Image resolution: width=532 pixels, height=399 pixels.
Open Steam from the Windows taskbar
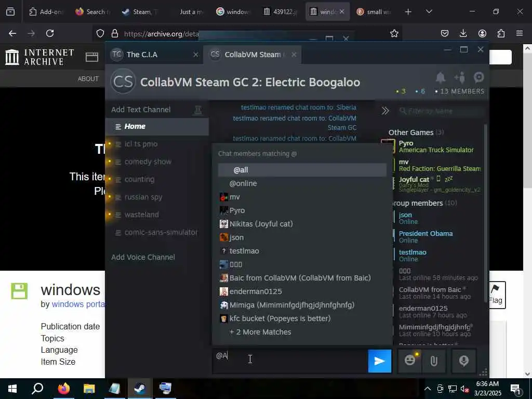click(139, 388)
